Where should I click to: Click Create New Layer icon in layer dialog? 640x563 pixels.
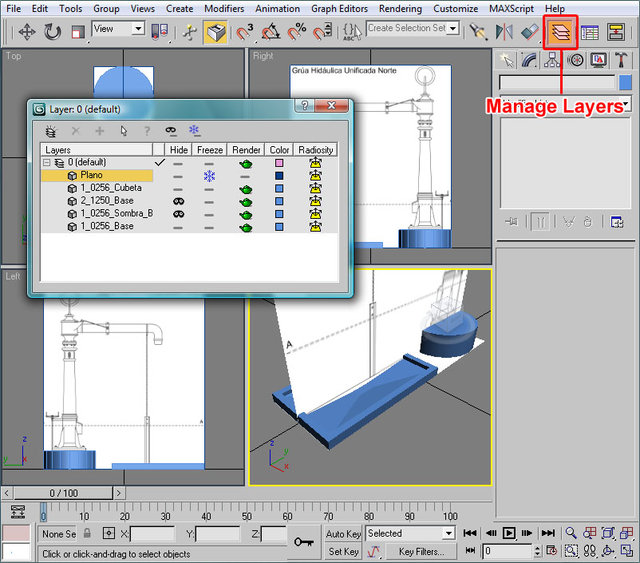(51, 130)
